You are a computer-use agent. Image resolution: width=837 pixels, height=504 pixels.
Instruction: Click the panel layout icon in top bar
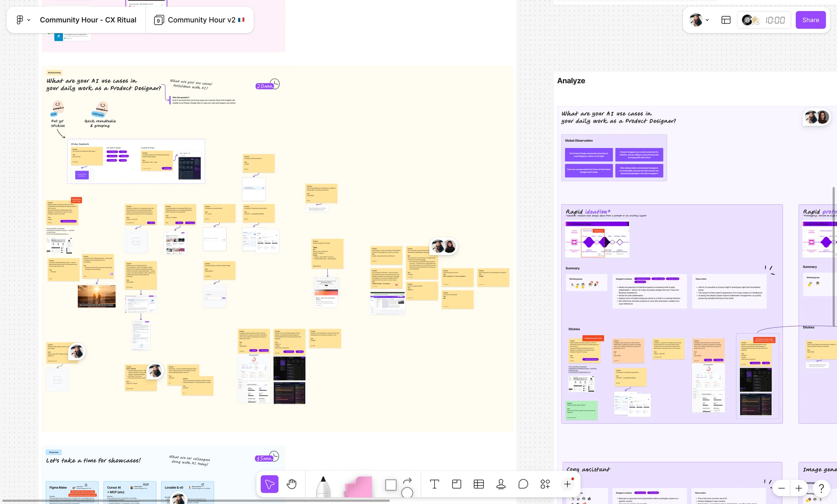(x=726, y=20)
